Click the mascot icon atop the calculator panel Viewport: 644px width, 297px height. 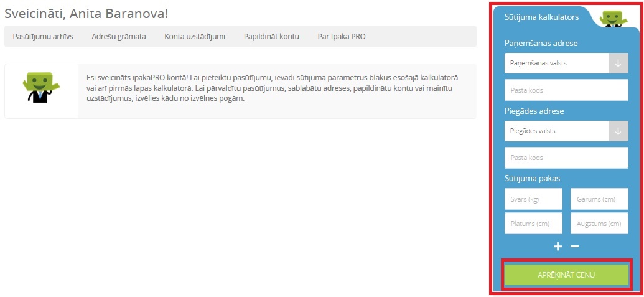(x=614, y=19)
